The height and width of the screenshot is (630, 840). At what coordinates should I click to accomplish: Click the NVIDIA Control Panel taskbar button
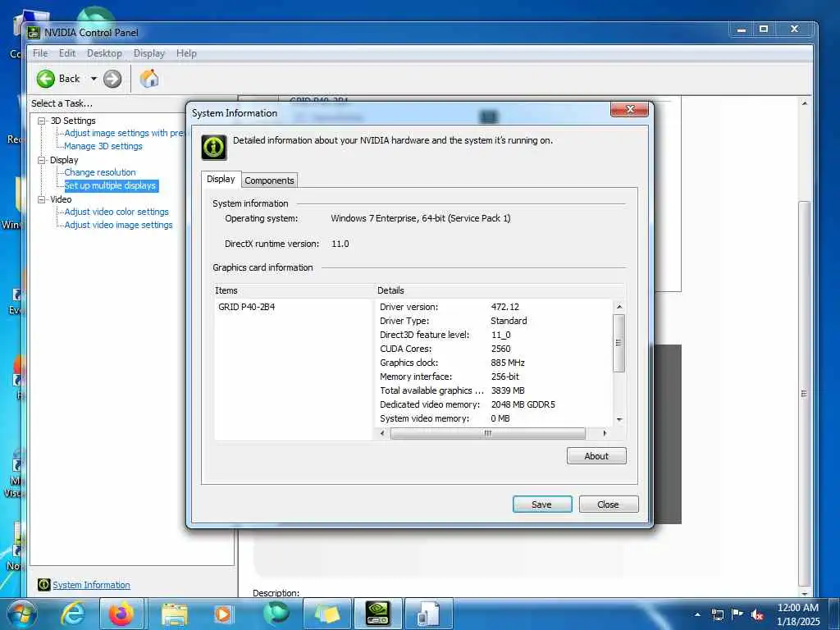[x=377, y=614]
